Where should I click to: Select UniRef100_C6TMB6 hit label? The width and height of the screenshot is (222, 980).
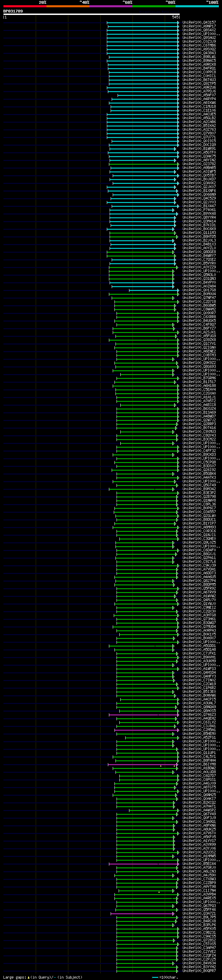(199, 45)
